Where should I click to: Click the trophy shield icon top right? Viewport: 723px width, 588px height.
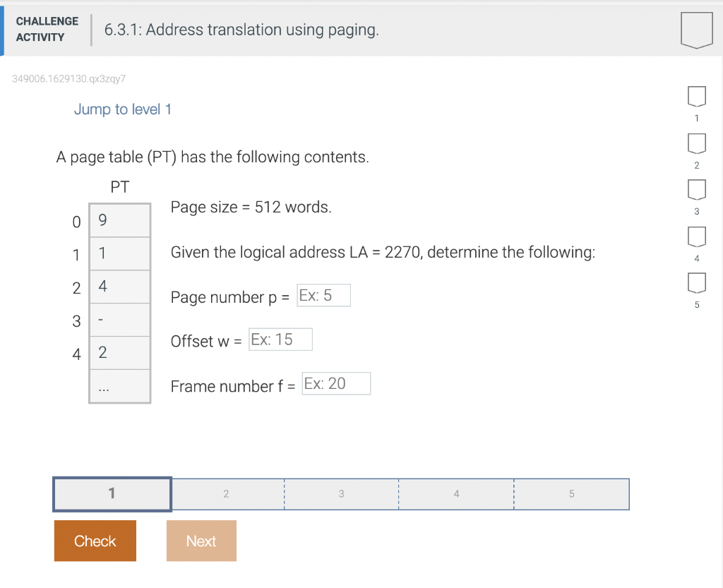point(696,30)
